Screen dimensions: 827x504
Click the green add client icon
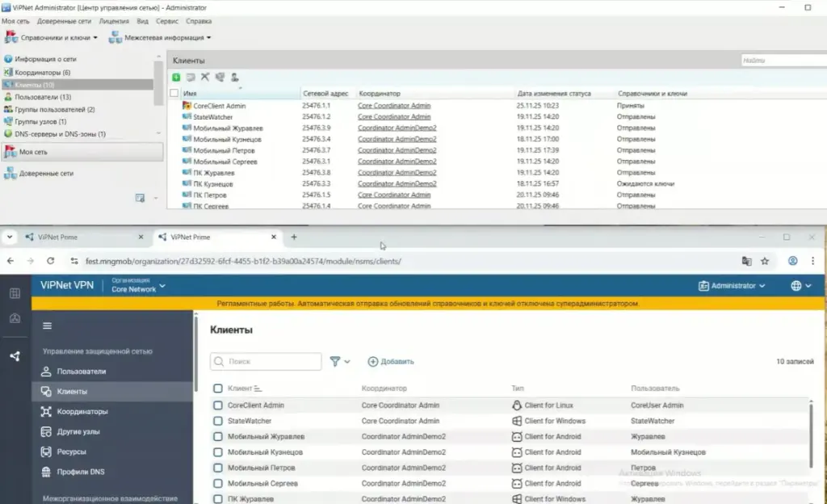pyautogui.click(x=176, y=78)
